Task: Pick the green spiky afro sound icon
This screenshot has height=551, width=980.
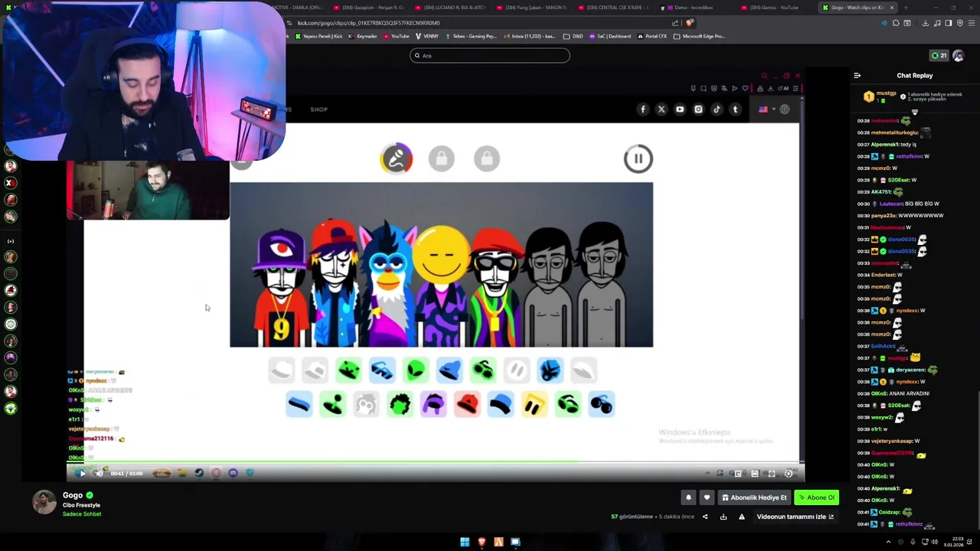Action: pos(400,404)
